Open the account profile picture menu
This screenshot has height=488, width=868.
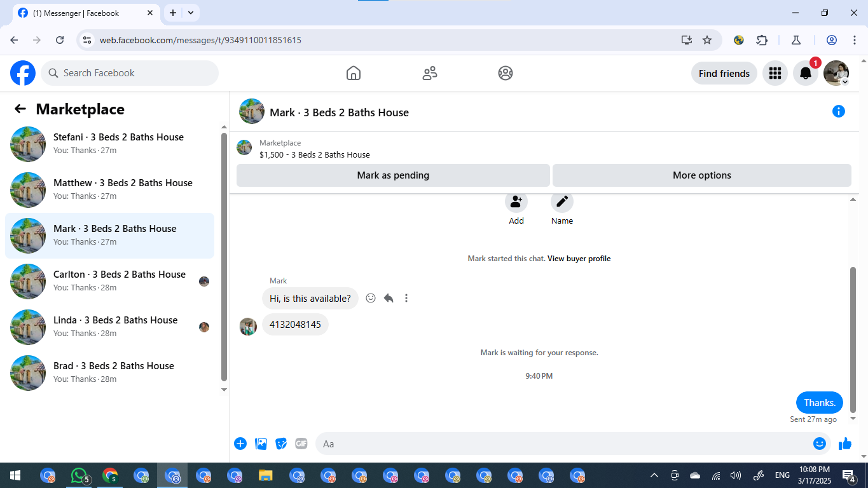click(836, 73)
